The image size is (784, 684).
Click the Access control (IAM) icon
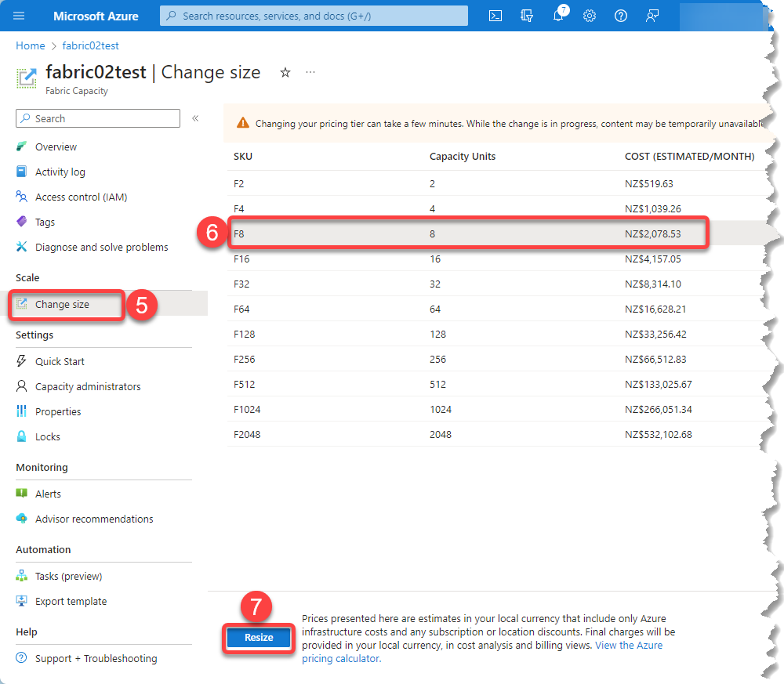(x=21, y=197)
